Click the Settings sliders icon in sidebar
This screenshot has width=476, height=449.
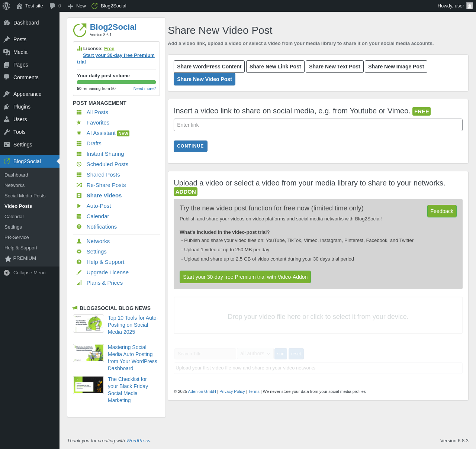tap(7, 145)
